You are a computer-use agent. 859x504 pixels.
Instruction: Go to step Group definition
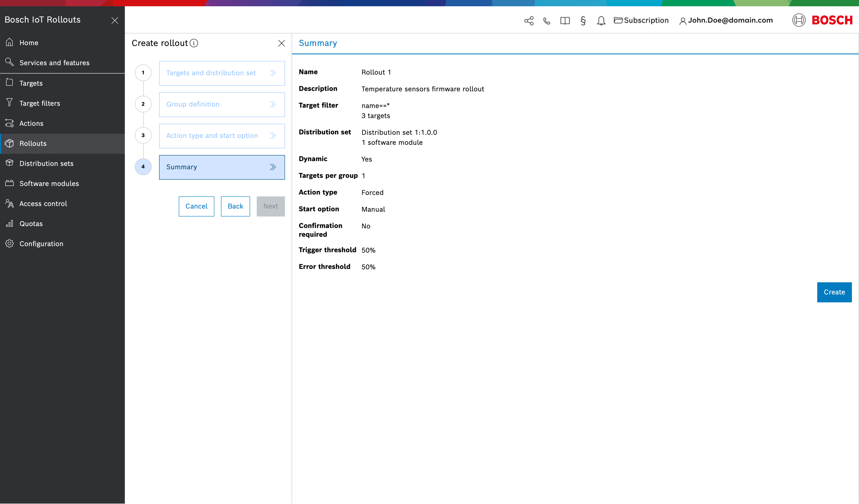pos(222,104)
